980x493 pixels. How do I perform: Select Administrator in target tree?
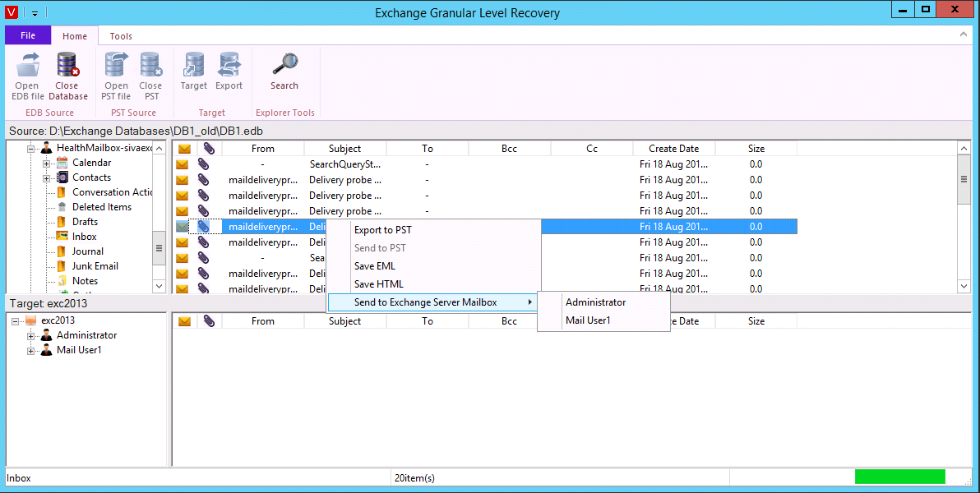point(87,335)
